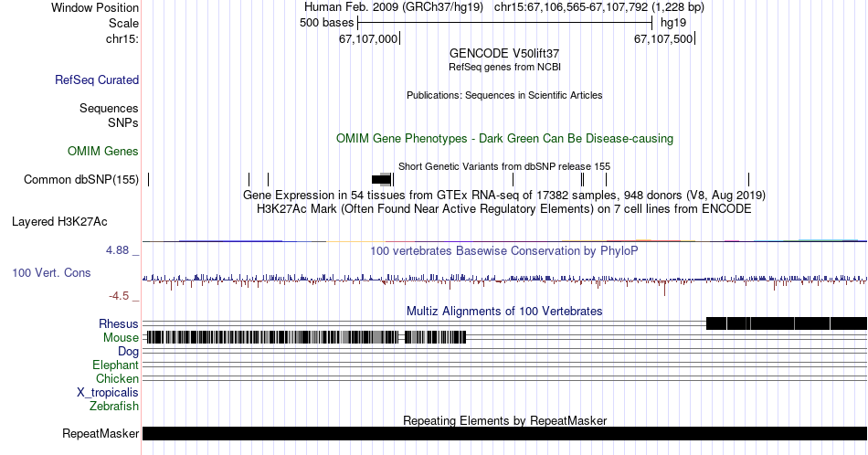Click the -4.5 PhyloP lower scale value
Image resolution: width=868 pixels, height=455 pixels.
(x=119, y=296)
